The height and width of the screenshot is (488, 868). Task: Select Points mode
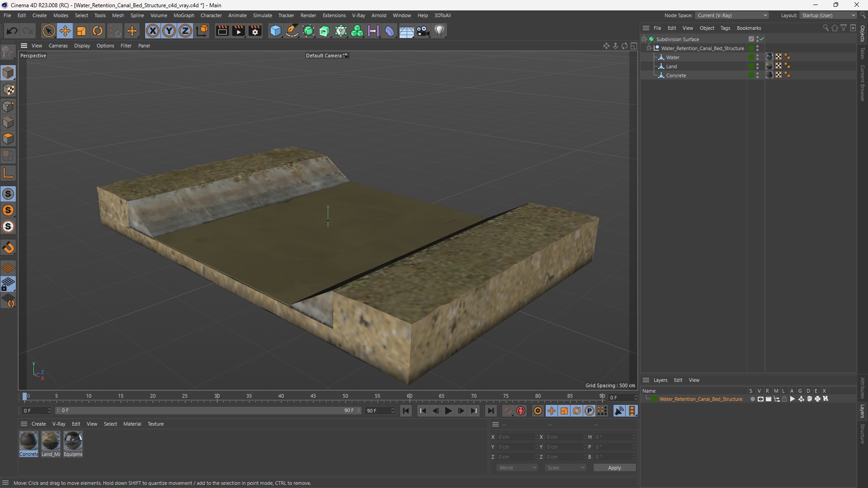point(8,106)
